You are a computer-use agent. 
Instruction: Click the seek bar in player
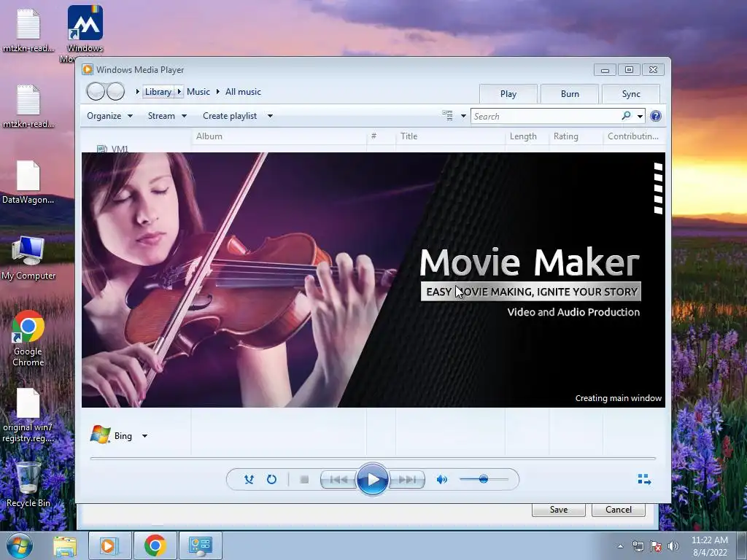click(373, 458)
